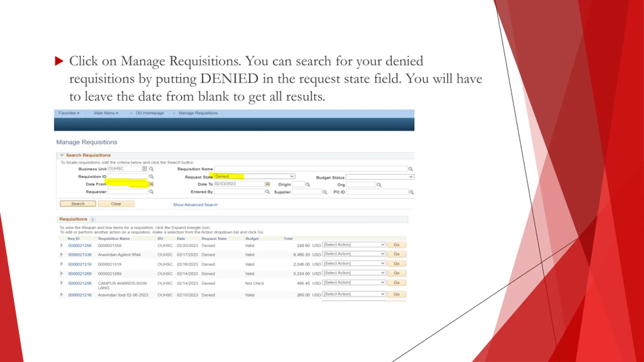Expand requisition row 0000021256
644x362 pixels.
pyautogui.click(x=61, y=283)
